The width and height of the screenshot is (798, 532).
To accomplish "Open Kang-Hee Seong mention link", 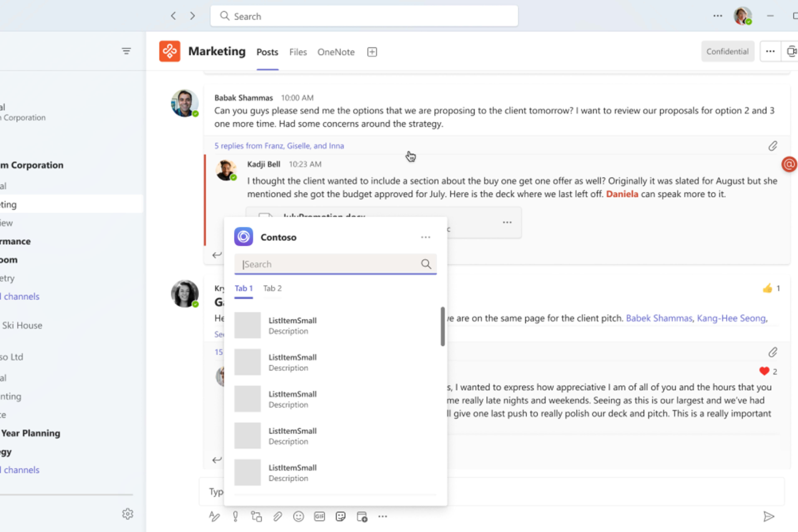I will 731,318.
